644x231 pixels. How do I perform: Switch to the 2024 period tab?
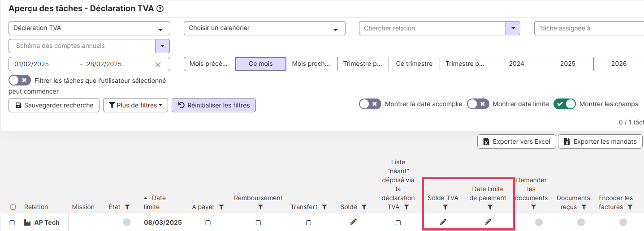click(x=516, y=64)
